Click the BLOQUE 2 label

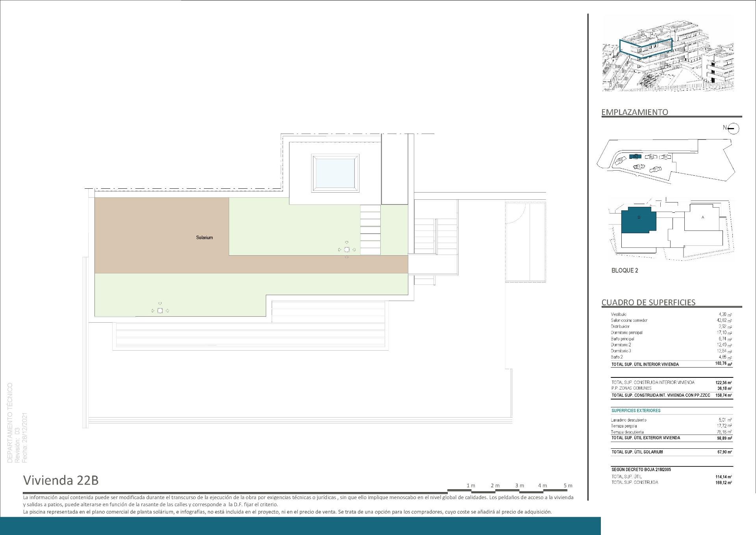point(624,271)
